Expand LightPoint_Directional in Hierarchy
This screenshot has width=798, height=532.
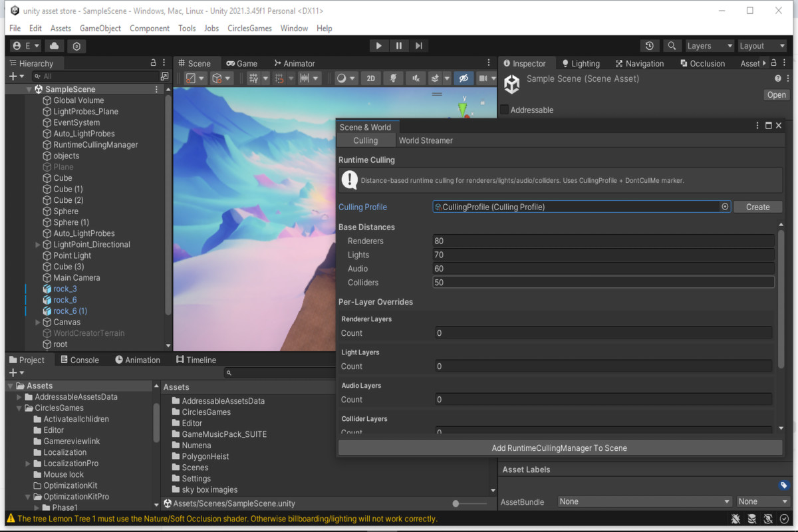tap(38, 245)
